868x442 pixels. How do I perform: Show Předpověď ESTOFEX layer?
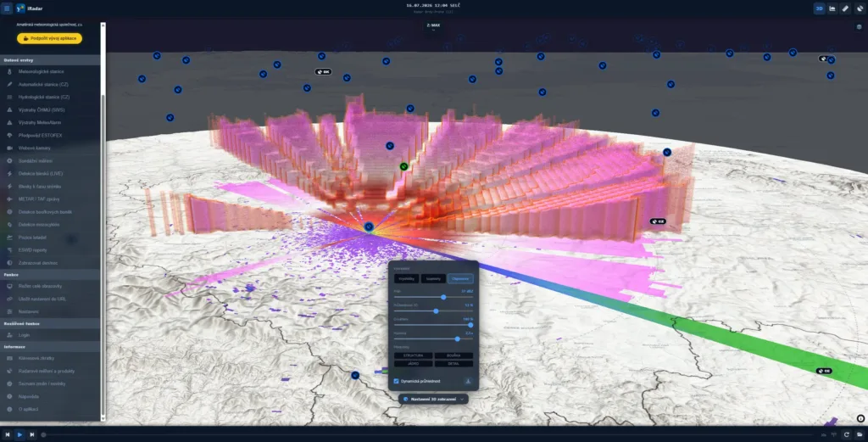pos(50,135)
